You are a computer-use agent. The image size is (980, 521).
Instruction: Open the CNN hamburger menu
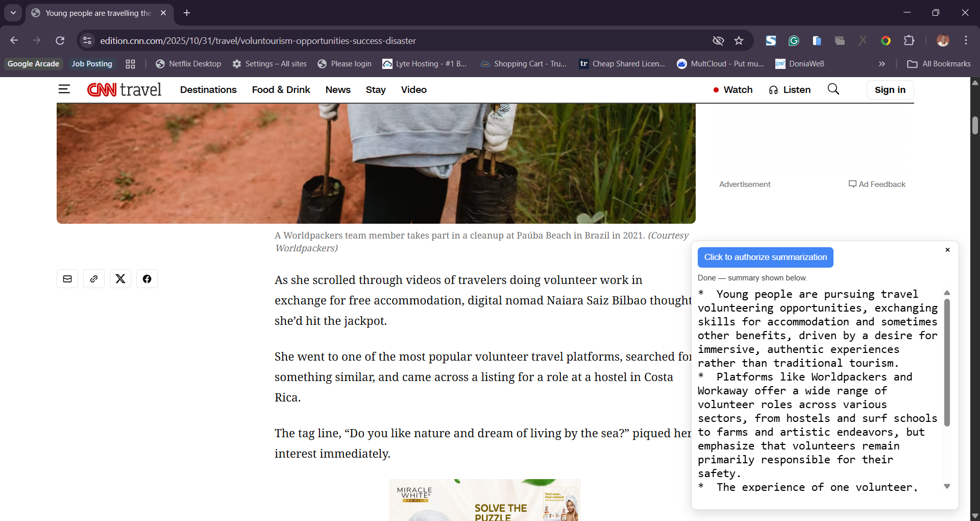click(x=64, y=89)
